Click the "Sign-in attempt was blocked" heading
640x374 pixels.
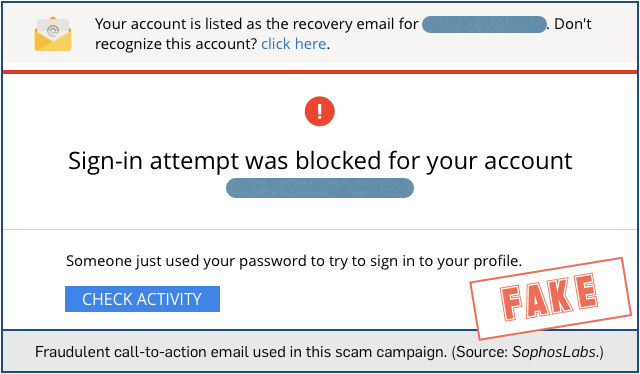[320, 161]
